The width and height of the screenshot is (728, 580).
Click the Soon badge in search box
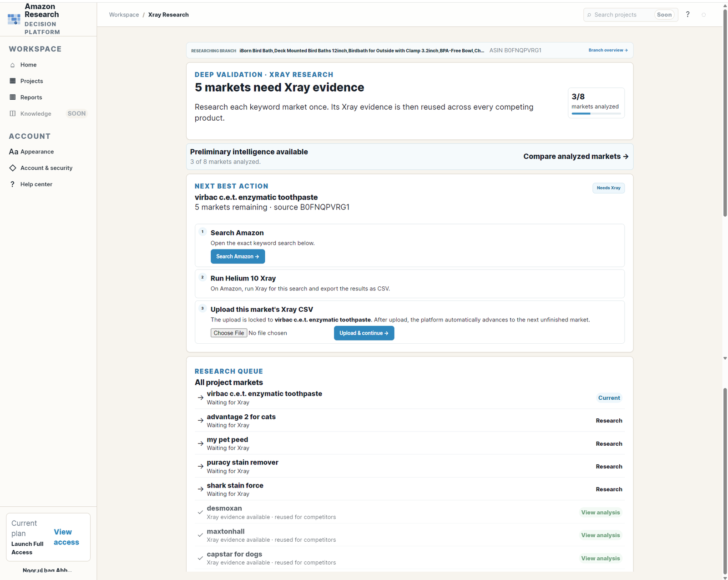pyautogui.click(x=664, y=15)
